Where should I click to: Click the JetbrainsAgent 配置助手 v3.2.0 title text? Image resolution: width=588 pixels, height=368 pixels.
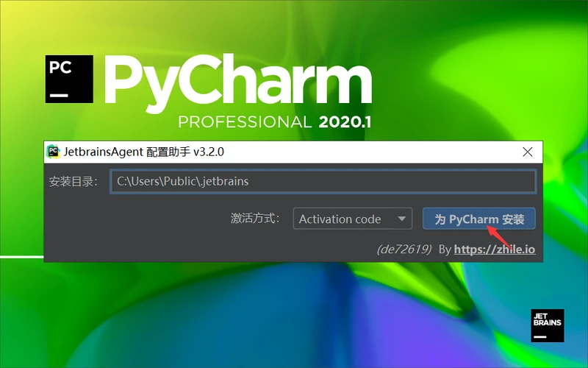coord(143,152)
